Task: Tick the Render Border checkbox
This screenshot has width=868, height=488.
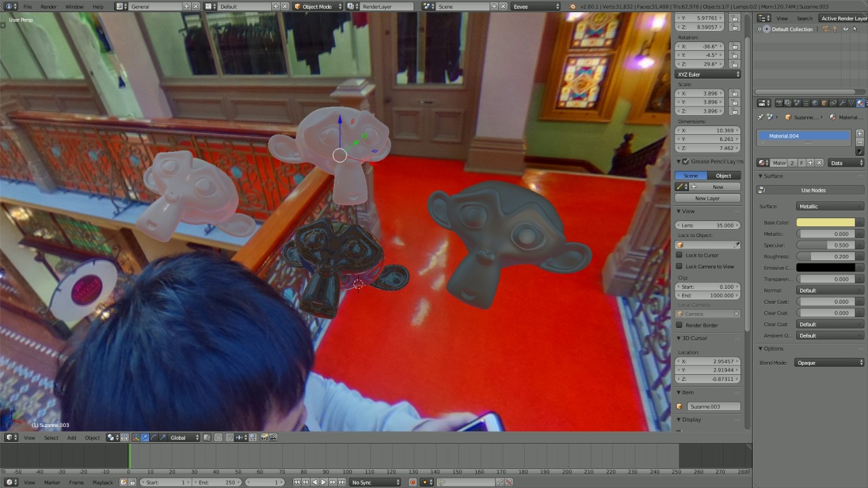Action: point(679,325)
